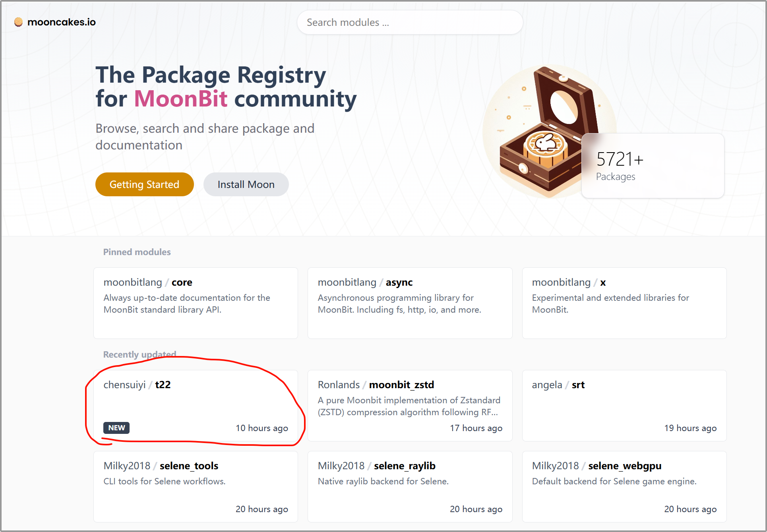Open the angela srt package
767x532 pixels.
click(624, 406)
